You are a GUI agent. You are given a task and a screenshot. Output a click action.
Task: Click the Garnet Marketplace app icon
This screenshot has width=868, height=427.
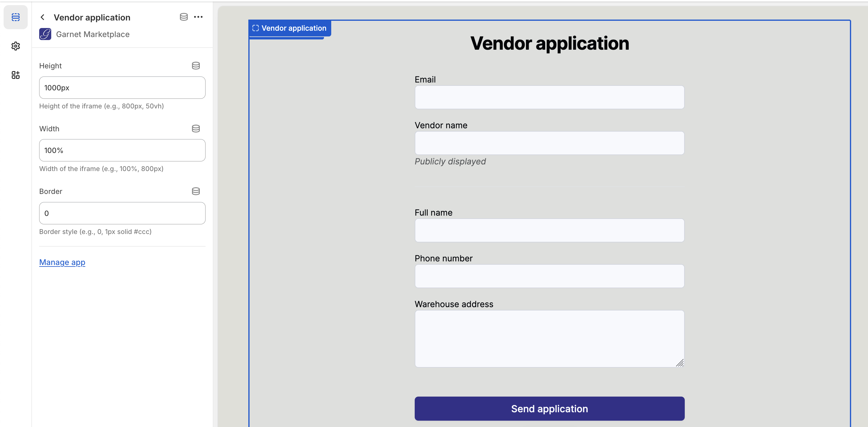(45, 34)
